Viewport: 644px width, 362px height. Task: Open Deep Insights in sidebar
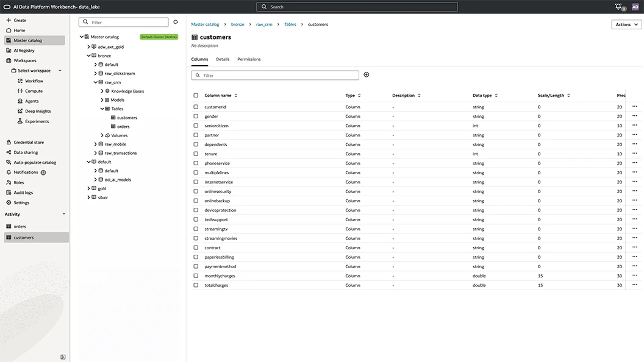[x=34, y=112]
